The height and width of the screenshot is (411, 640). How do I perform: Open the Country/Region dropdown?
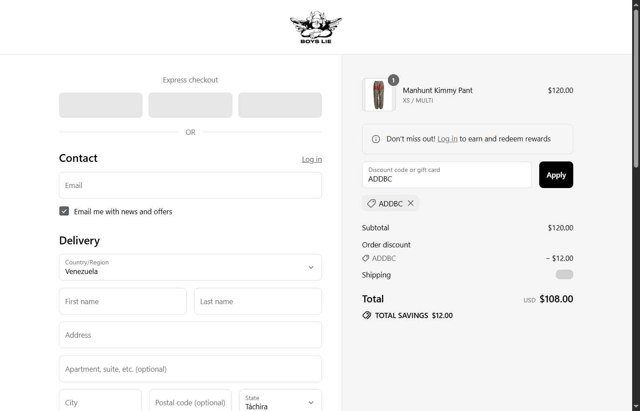coord(191,267)
